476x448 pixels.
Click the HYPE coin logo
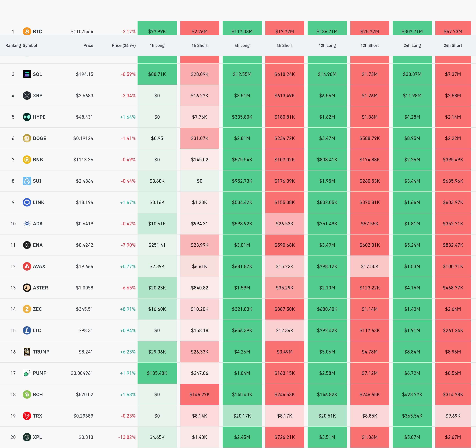coord(27,117)
